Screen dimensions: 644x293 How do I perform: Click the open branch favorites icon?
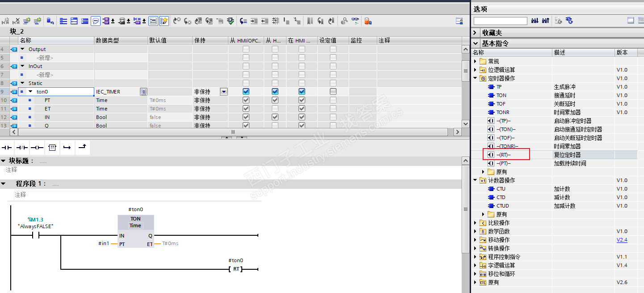click(x=67, y=147)
